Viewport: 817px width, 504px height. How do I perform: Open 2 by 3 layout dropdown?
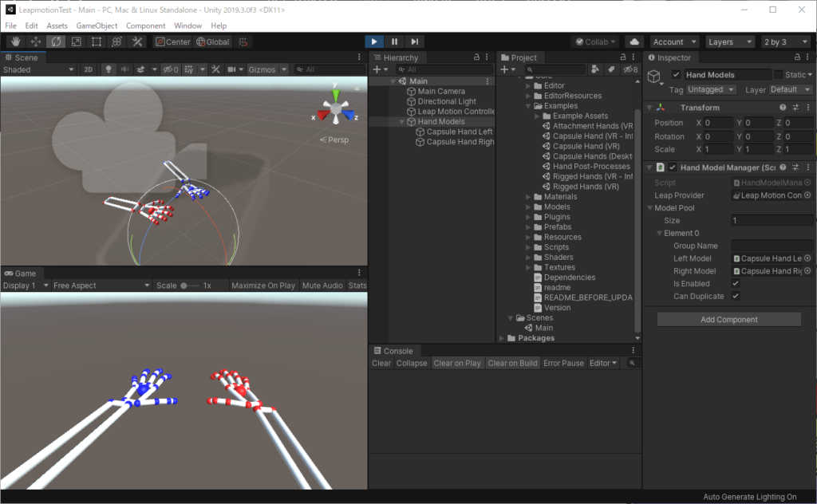click(x=786, y=41)
